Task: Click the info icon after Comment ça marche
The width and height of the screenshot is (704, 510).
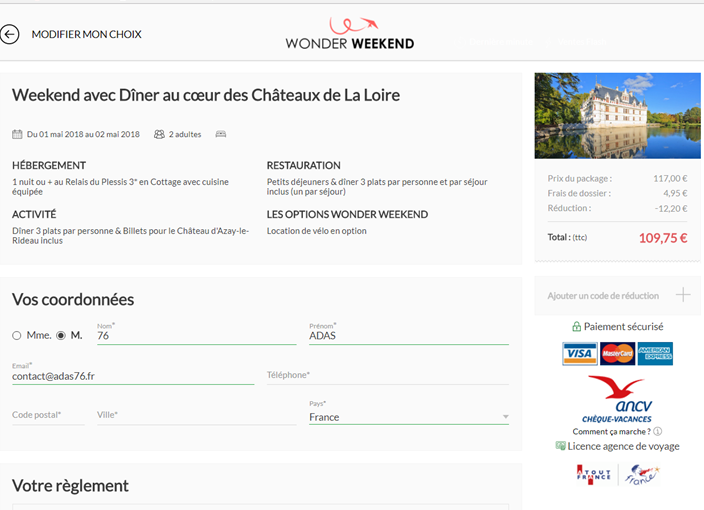Action: tap(658, 431)
